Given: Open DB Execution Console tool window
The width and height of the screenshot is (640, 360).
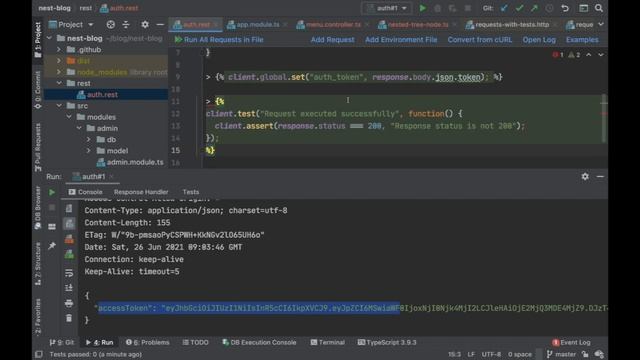Looking at the screenshot, I should coord(259,342).
